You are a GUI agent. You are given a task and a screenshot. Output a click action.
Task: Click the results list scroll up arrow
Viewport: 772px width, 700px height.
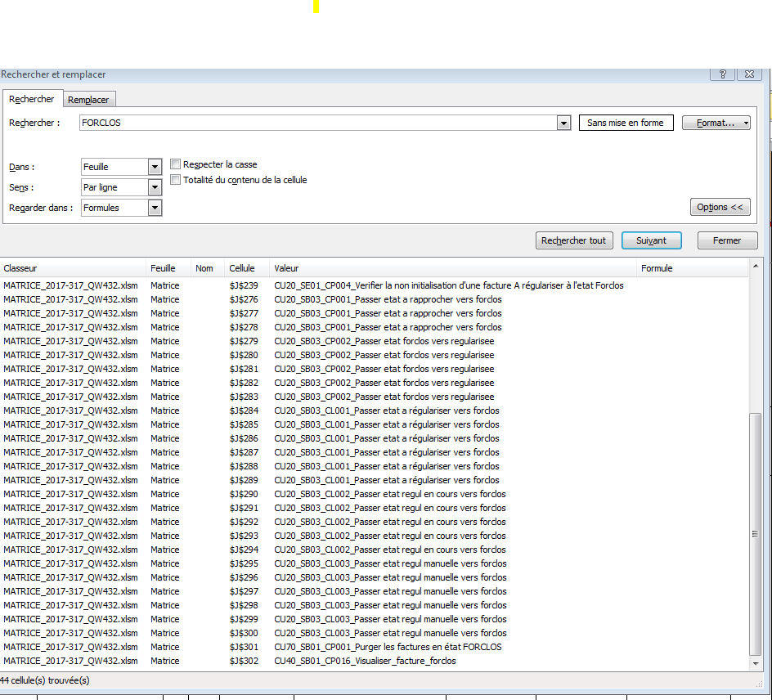pos(756,267)
